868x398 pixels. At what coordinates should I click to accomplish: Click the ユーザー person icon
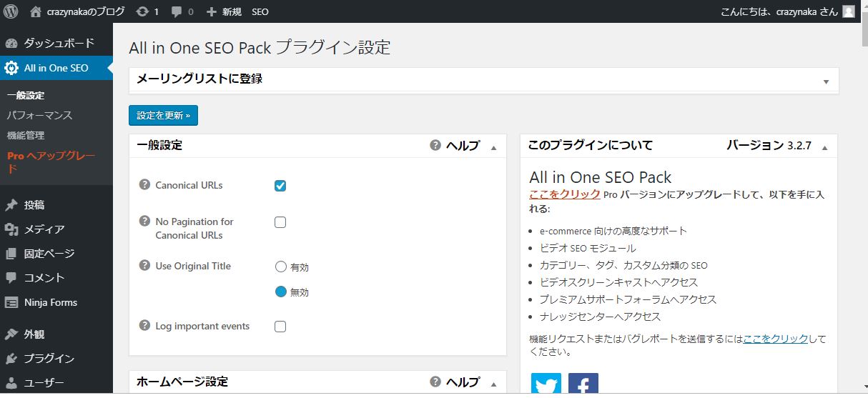click(x=11, y=383)
